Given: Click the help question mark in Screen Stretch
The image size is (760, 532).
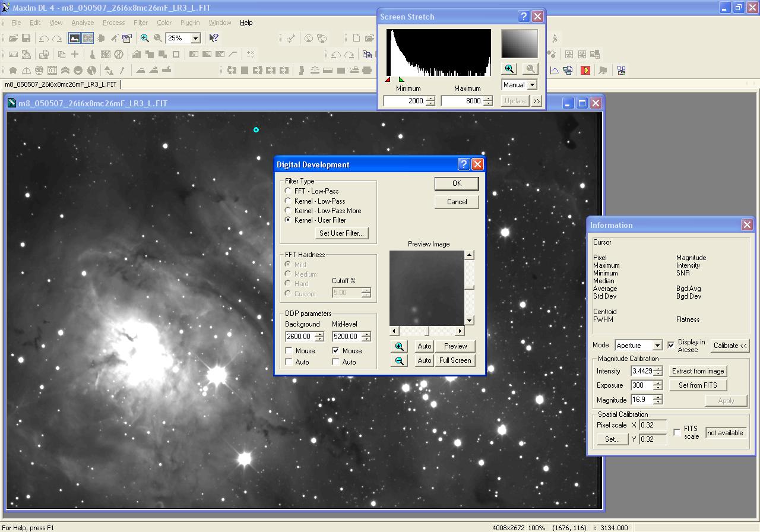Looking at the screenshot, I should [x=524, y=17].
